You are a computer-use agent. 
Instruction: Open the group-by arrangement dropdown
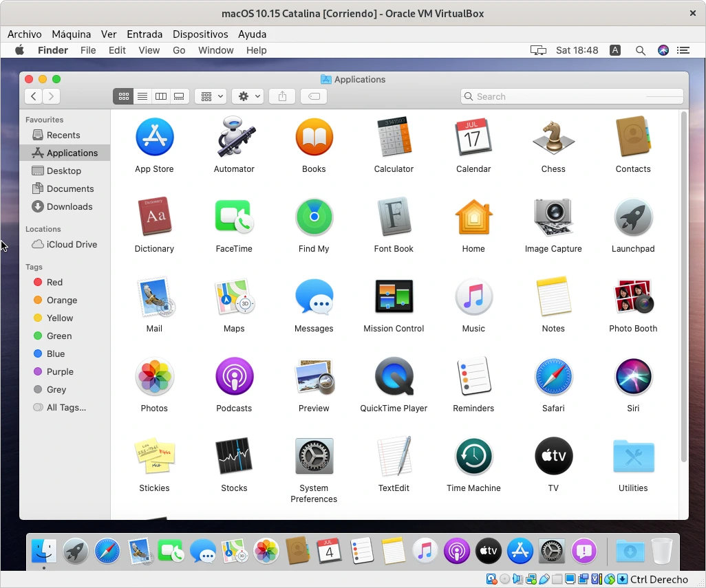click(211, 97)
